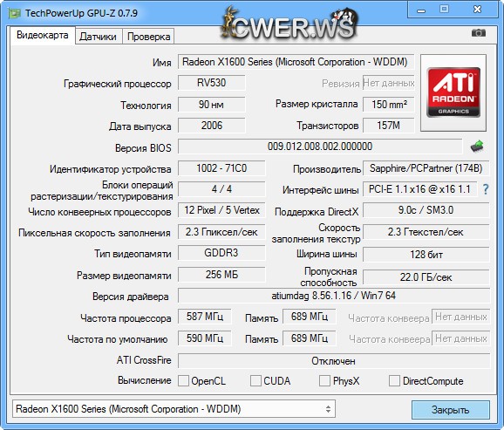This screenshot has height=430, width=504.
Task: Click the 9.0c / SM3.0 DirectX value
Action: [x=426, y=210]
